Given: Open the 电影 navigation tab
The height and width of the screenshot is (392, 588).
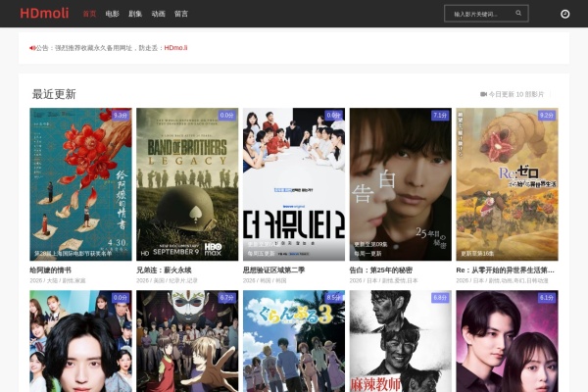Looking at the screenshot, I should tap(112, 14).
